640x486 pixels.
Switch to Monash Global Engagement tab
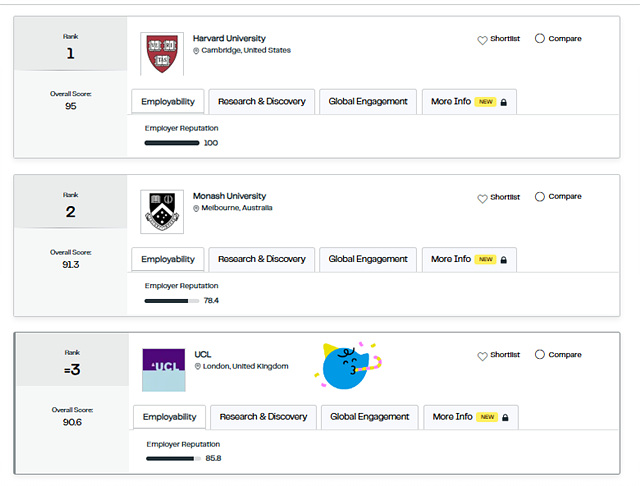[x=368, y=259]
